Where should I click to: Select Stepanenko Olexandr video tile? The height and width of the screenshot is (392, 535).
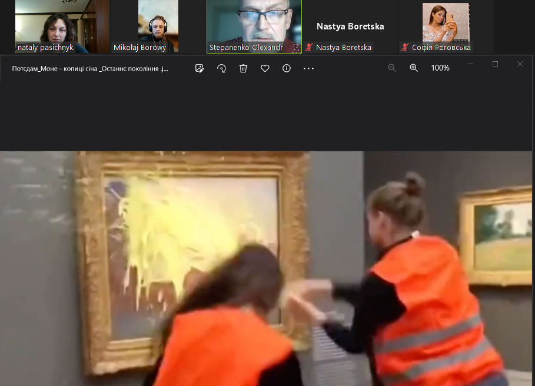pos(254,26)
